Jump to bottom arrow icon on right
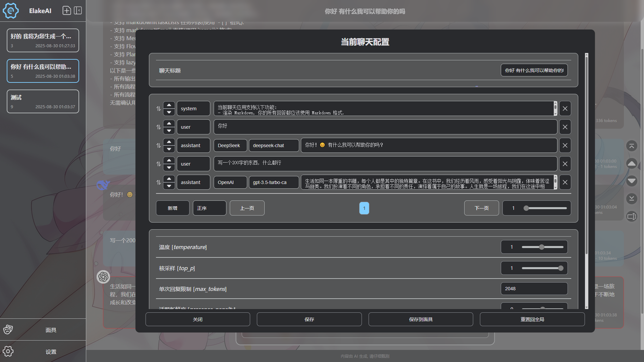The height and width of the screenshot is (362, 644). [x=632, y=198]
